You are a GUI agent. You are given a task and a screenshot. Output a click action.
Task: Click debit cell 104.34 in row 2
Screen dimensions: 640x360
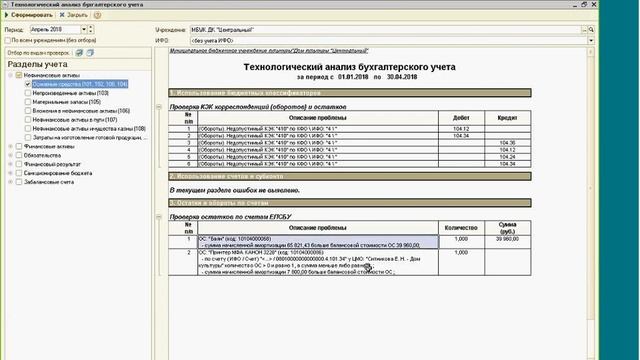point(461,136)
